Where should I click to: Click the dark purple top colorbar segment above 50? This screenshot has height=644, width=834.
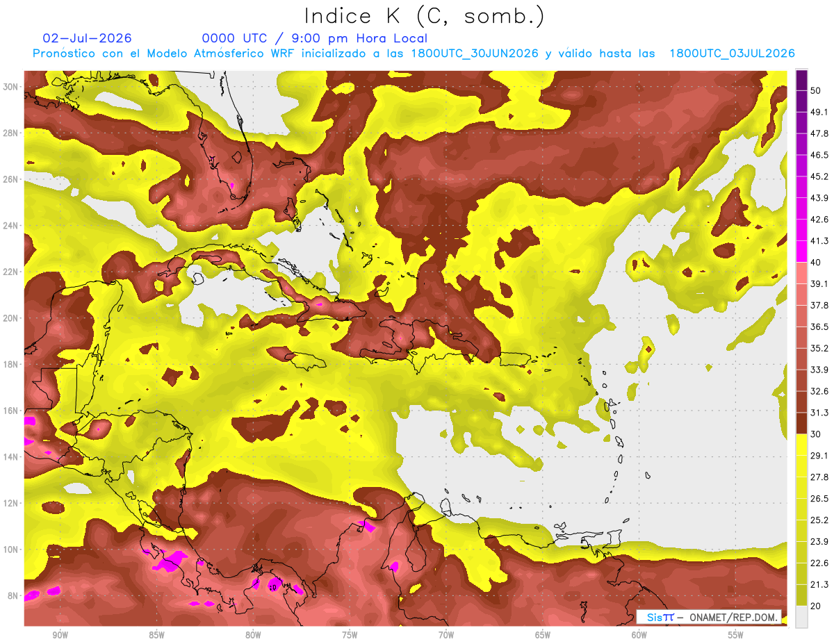[801, 80]
